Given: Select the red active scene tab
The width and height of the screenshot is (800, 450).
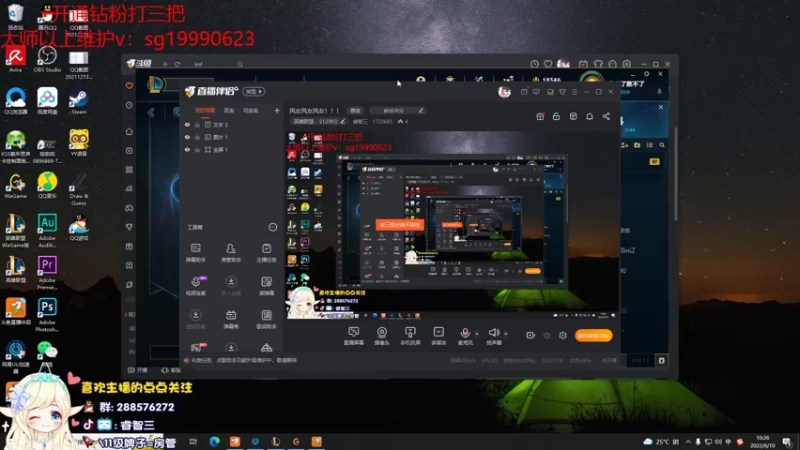Looking at the screenshot, I should click(205, 111).
